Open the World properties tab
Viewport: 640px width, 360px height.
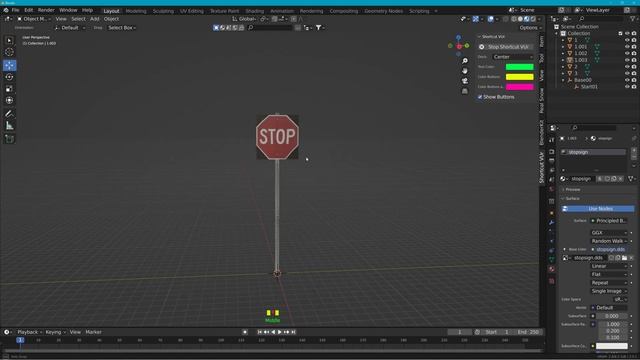551,189
